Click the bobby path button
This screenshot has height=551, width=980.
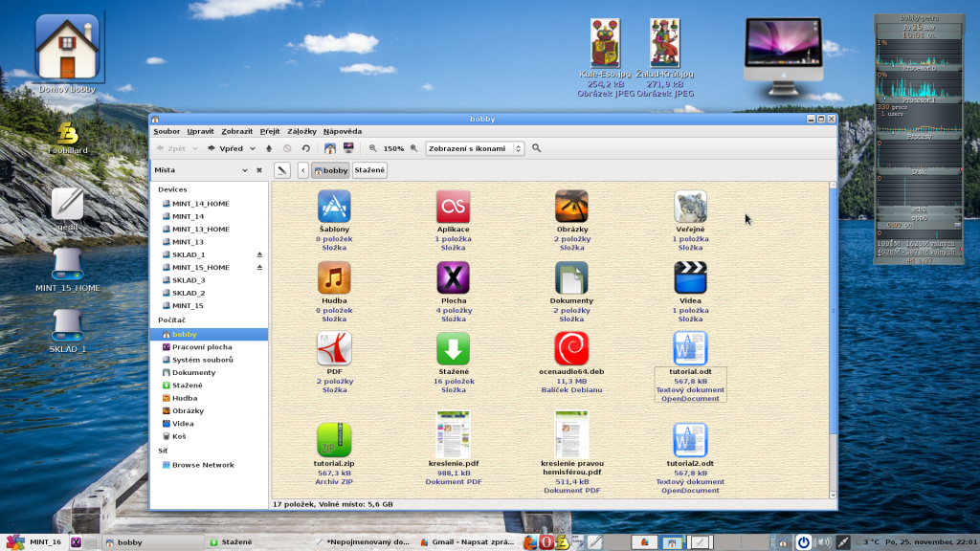tap(330, 170)
